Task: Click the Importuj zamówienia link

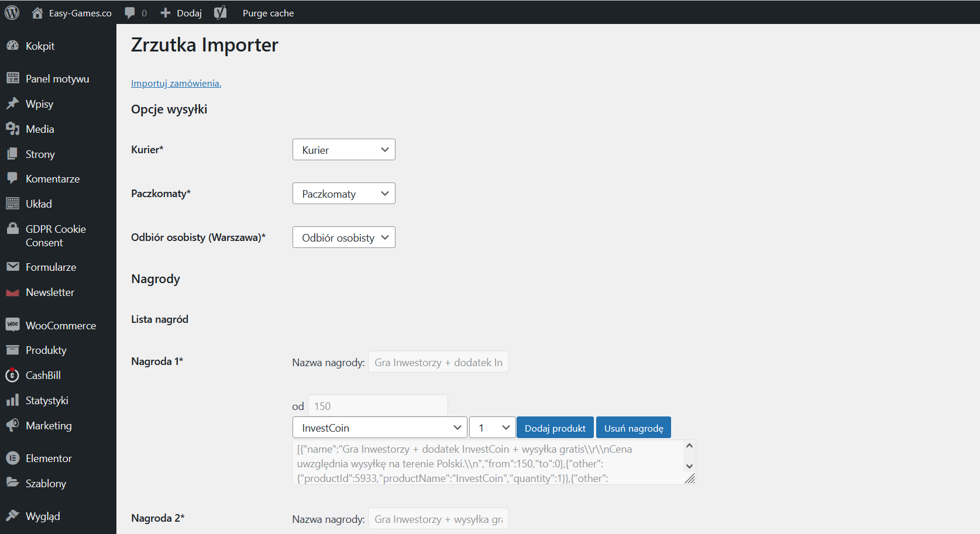Action: tap(176, 84)
